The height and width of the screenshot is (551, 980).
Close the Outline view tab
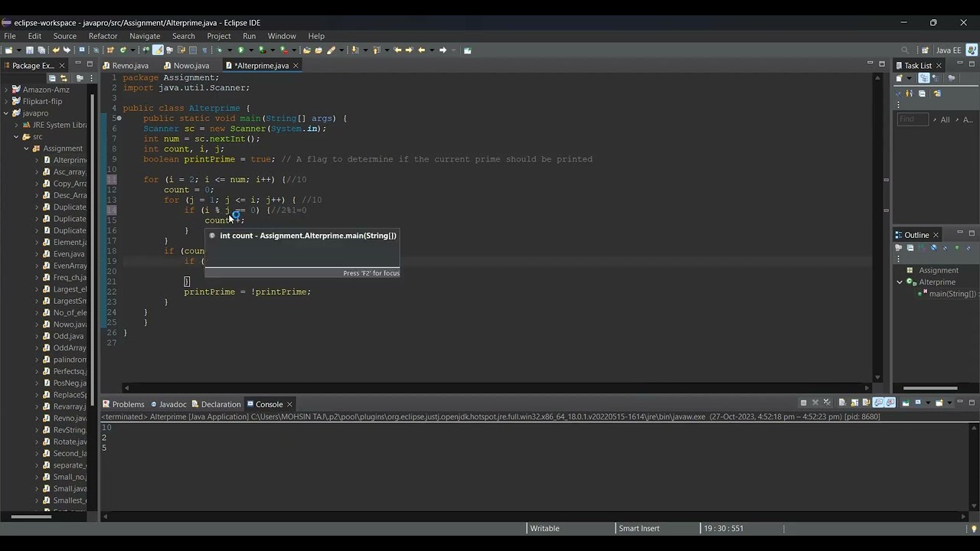(x=936, y=235)
